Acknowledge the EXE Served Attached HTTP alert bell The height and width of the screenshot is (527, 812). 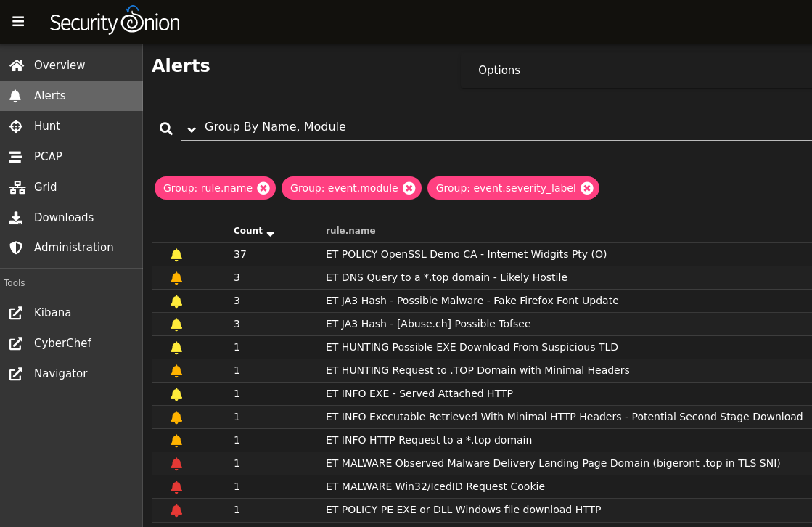[176, 394]
